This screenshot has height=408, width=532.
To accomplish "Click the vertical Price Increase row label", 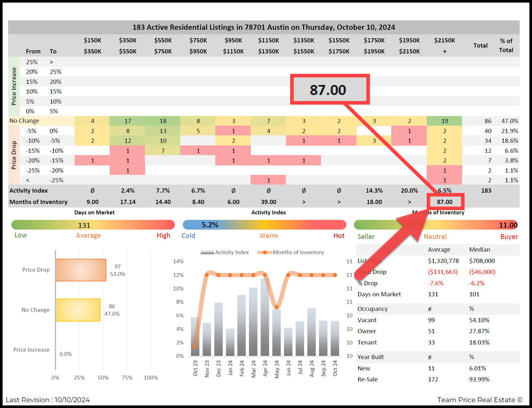I will pyautogui.click(x=14, y=86).
